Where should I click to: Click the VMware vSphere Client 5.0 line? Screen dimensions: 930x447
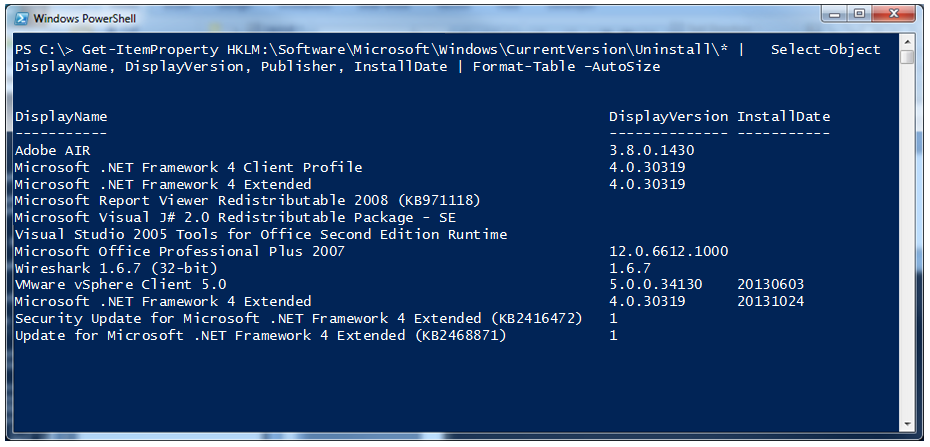point(120,285)
